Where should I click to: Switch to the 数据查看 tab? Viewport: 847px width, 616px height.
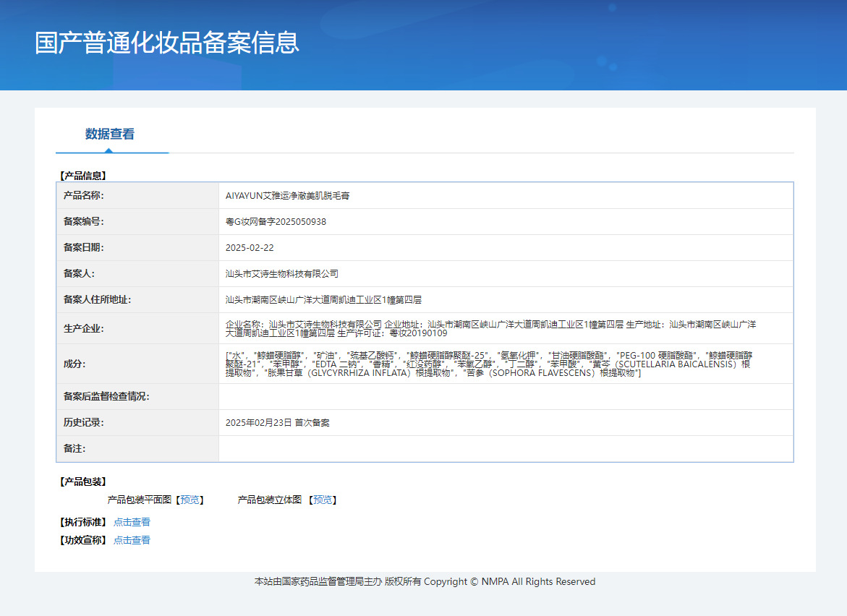click(109, 134)
